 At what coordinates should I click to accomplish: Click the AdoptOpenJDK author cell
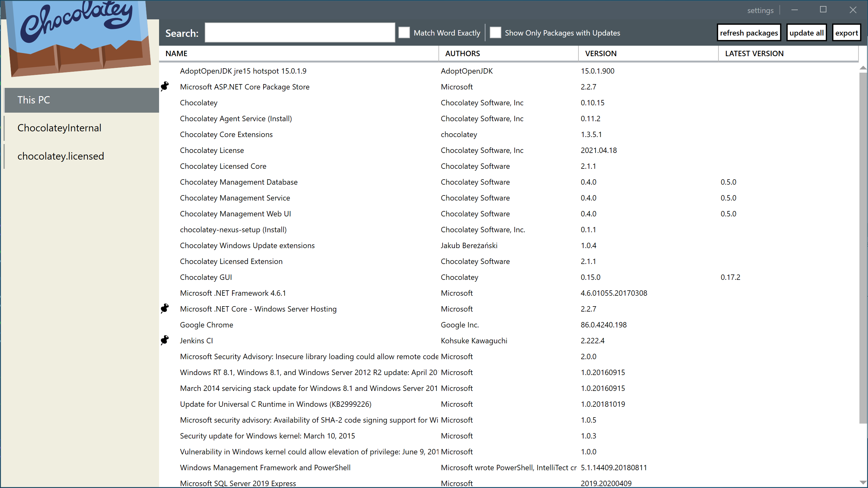(x=467, y=71)
